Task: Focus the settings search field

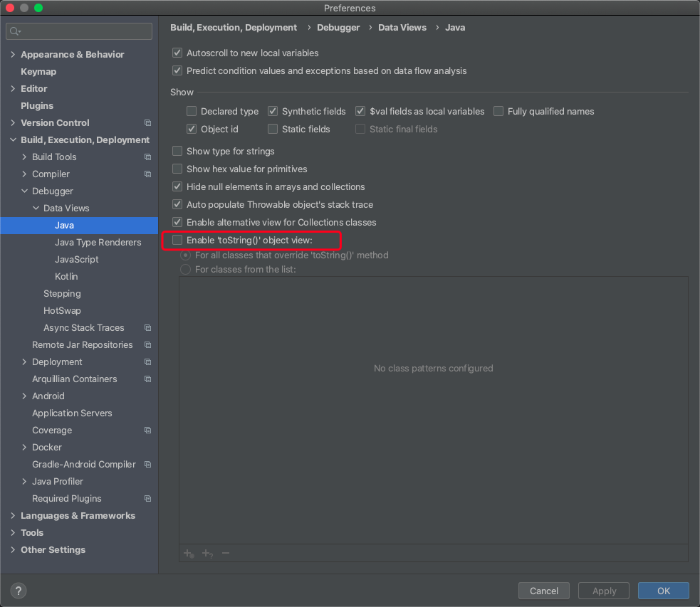Action: coord(85,31)
